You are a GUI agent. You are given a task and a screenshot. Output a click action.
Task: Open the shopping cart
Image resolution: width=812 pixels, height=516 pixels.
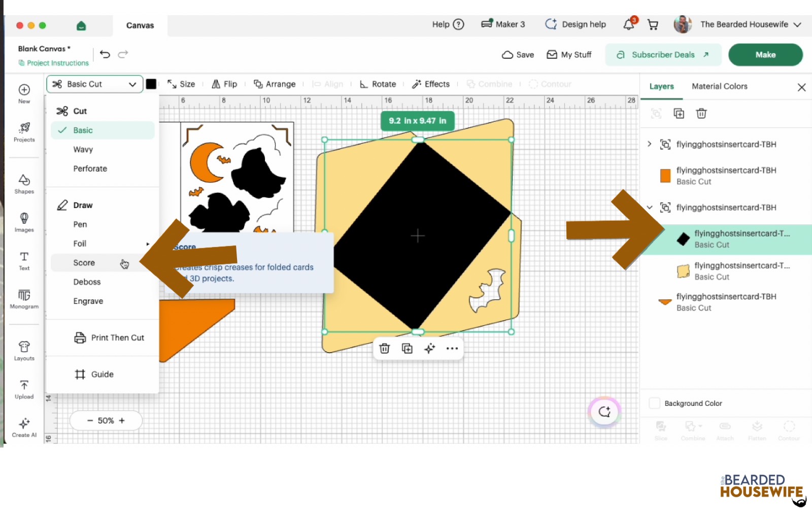[653, 24]
